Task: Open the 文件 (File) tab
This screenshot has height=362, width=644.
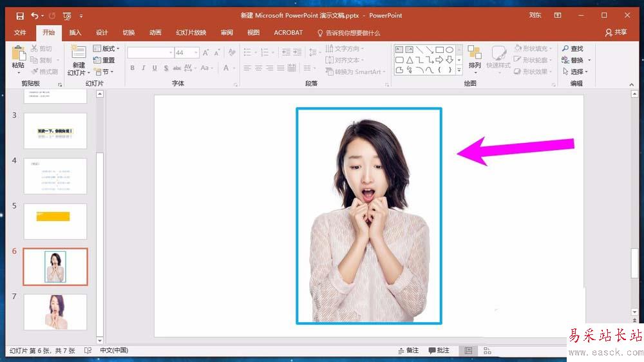Action: [x=20, y=32]
